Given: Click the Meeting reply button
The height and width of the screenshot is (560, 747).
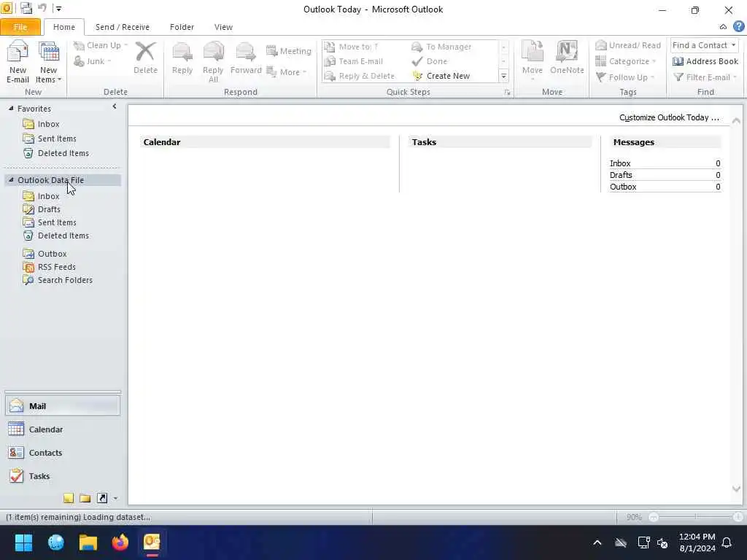Looking at the screenshot, I should [289, 51].
